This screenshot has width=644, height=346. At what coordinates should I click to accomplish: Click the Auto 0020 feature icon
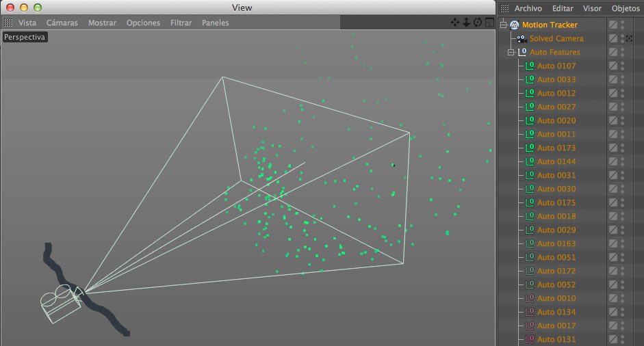(x=530, y=120)
